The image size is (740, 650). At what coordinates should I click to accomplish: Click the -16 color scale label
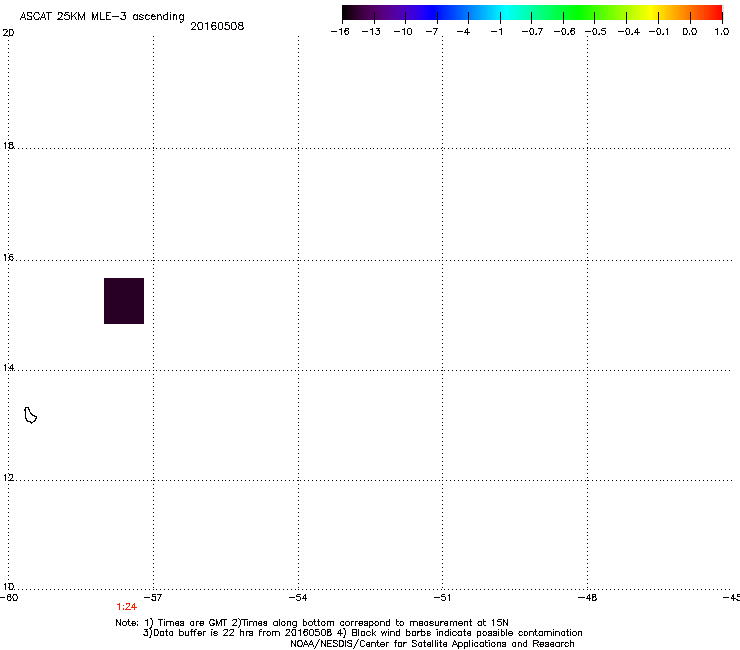click(x=340, y=32)
